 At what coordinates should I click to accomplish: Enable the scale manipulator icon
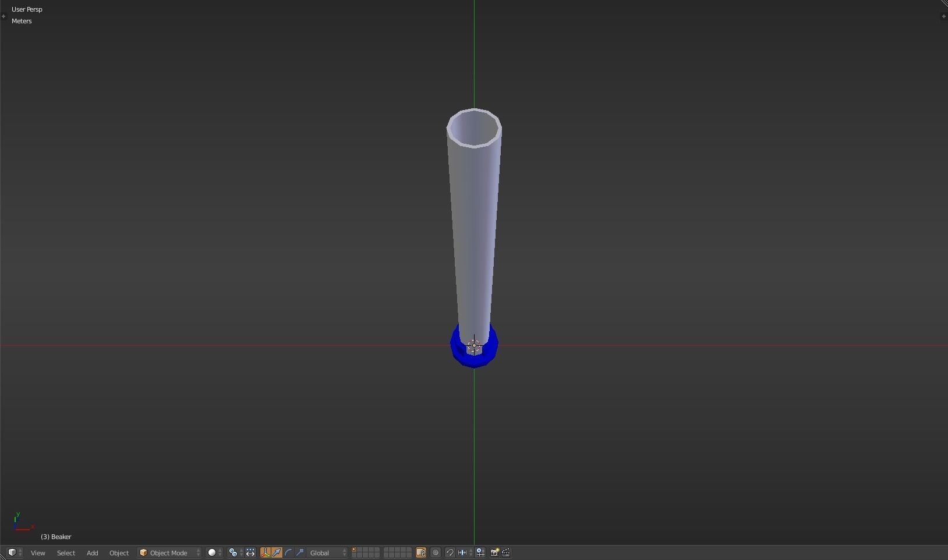tap(300, 552)
